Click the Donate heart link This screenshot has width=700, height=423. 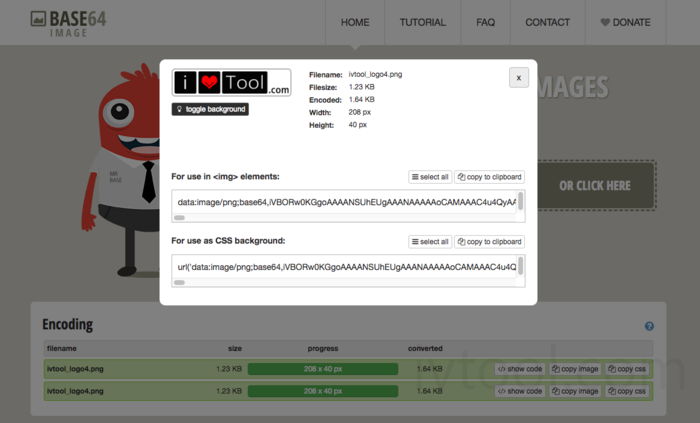(x=625, y=22)
